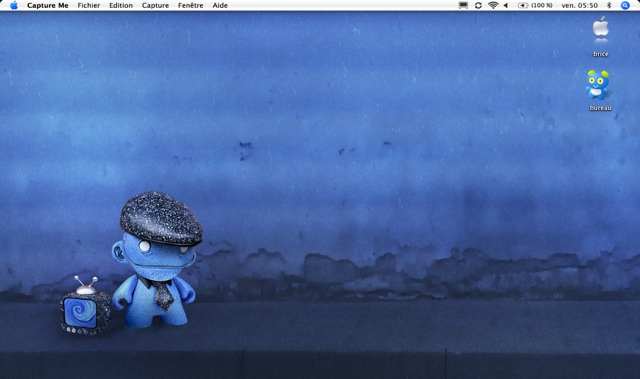Click the ven. 05:50 clock
640x379 pixels.
point(580,5)
